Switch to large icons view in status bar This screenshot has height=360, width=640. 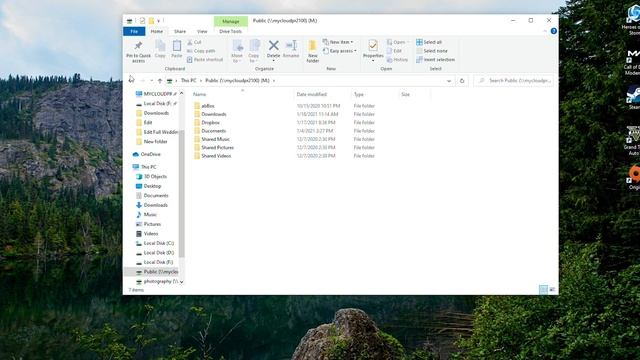[552, 289]
